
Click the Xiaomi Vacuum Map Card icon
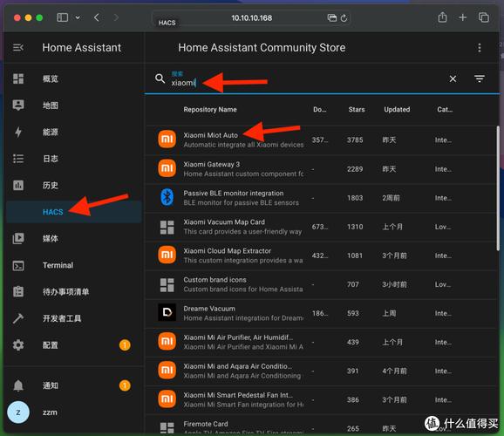pos(167,227)
